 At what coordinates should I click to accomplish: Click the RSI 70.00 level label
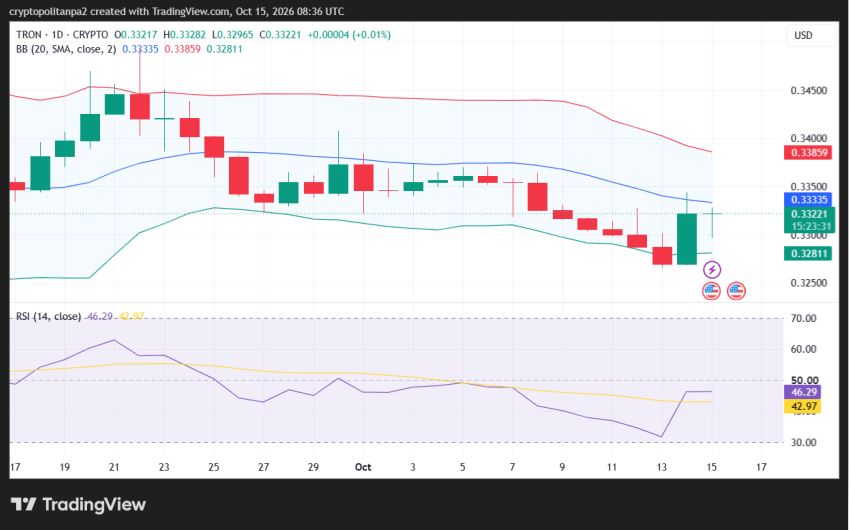(x=803, y=318)
